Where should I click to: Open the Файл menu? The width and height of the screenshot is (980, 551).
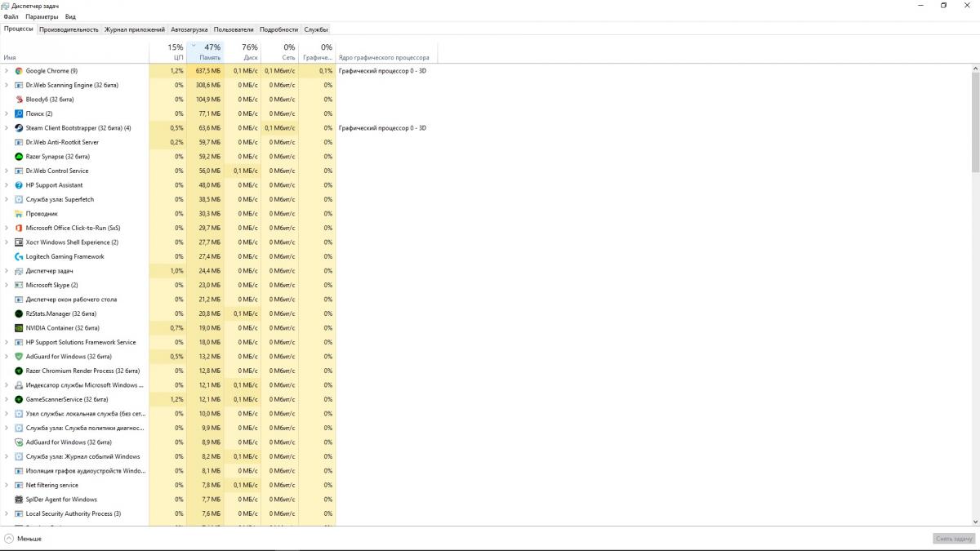[x=11, y=16]
